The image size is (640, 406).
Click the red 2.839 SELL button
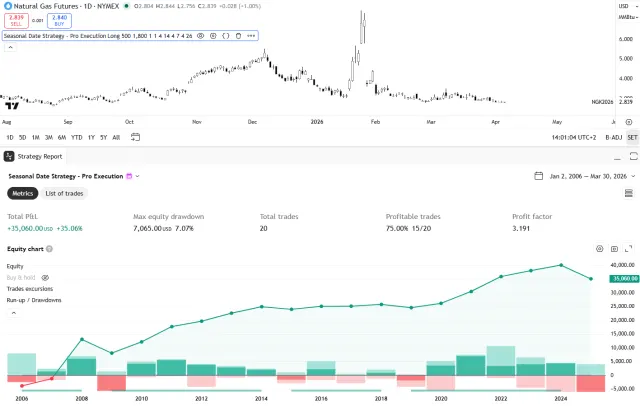click(x=16, y=21)
